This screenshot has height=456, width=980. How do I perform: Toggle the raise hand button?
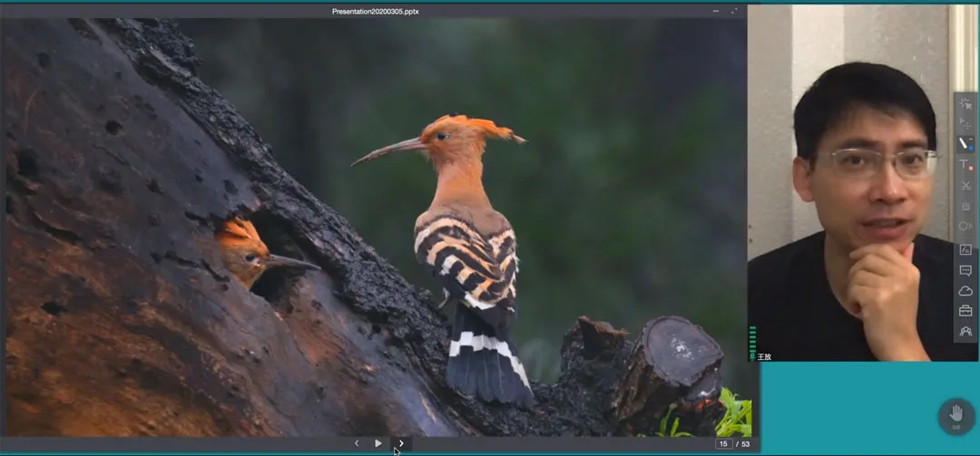(955, 415)
